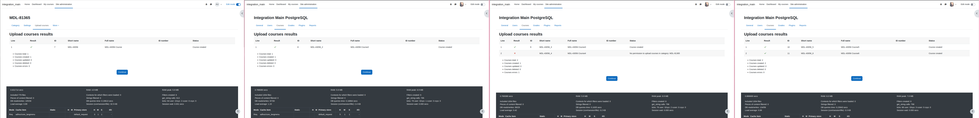The image size is (980, 118).
Task: Click AU user avatar in MDL-81365 window
Action: point(217,5)
